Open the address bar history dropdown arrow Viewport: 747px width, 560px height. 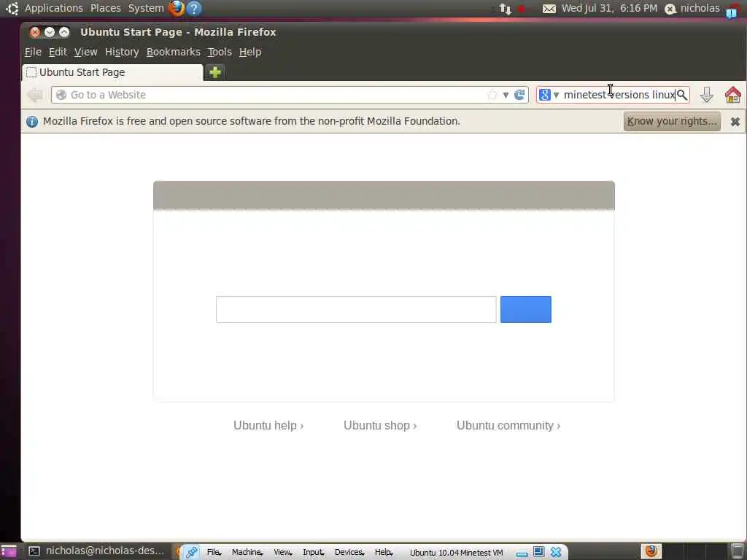[x=506, y=96]
